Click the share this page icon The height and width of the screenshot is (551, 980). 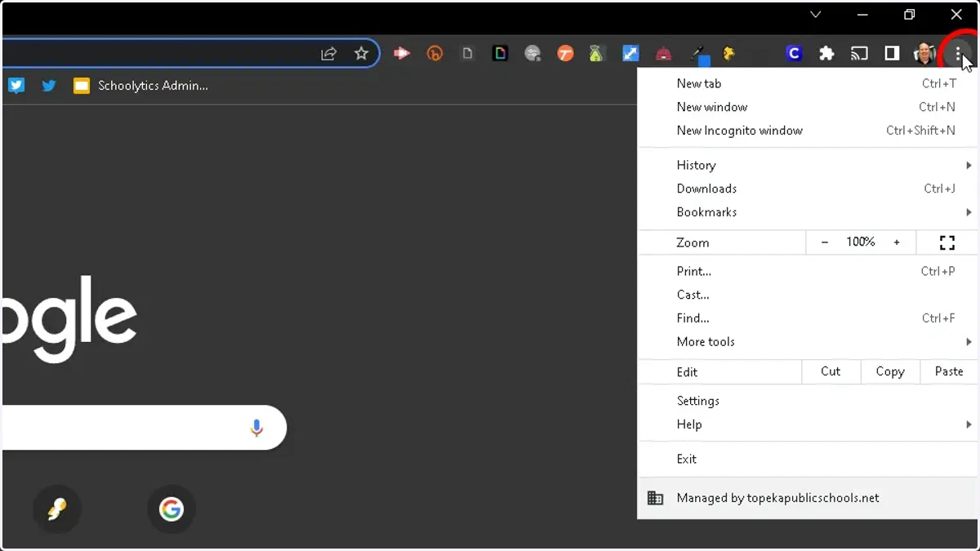328,54
